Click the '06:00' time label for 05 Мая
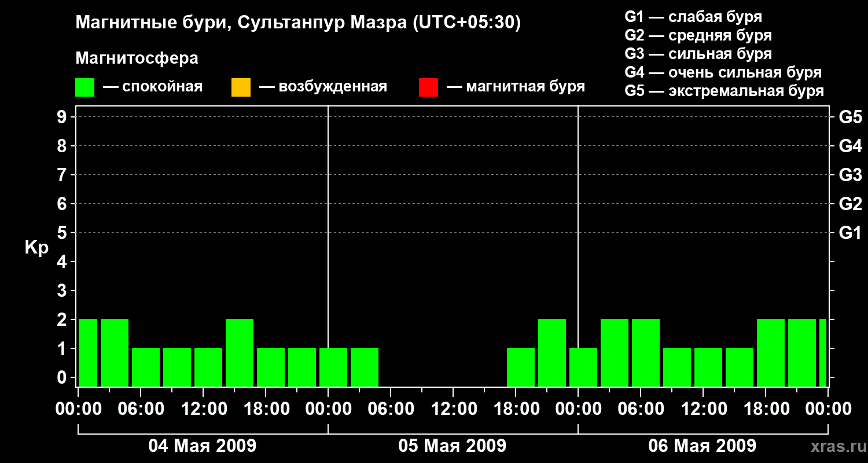868x463 pixels. 391,409
